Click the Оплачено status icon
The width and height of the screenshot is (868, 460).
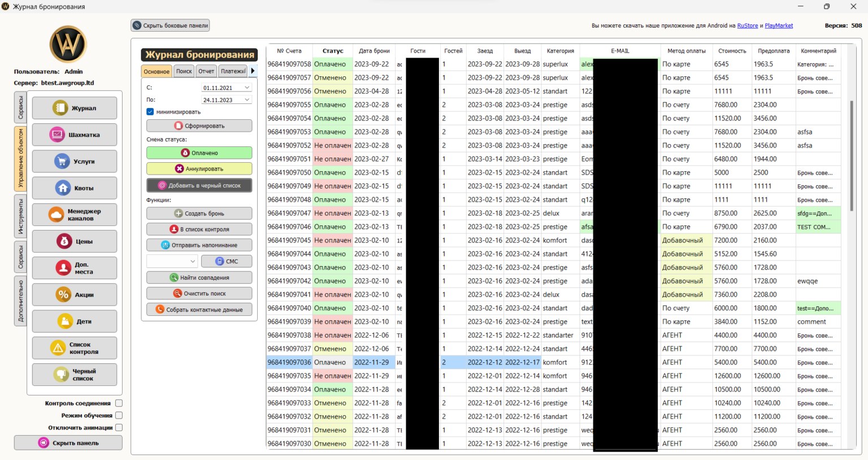click(x=185, y=153)
